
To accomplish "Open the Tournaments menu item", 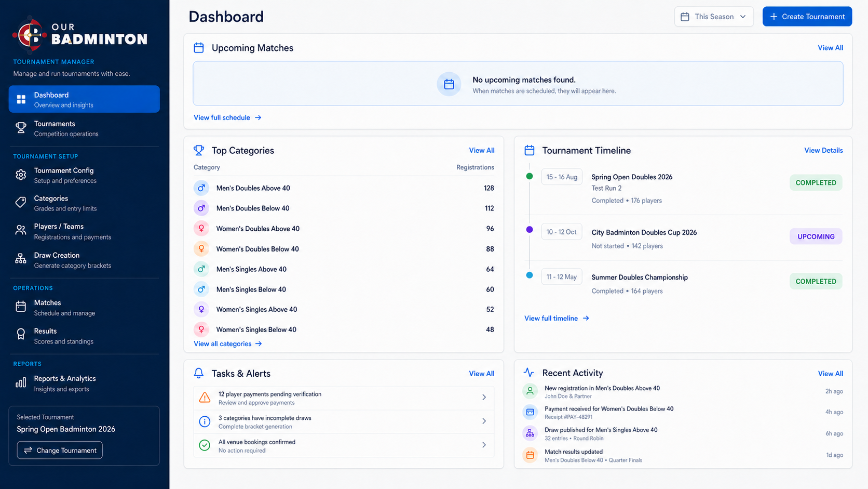I will click(84, 128).
